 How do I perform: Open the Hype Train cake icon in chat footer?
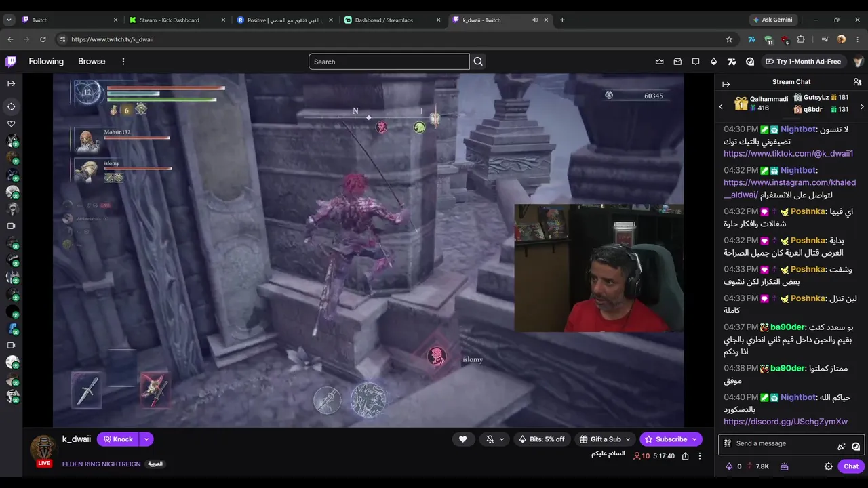(784, 466)
